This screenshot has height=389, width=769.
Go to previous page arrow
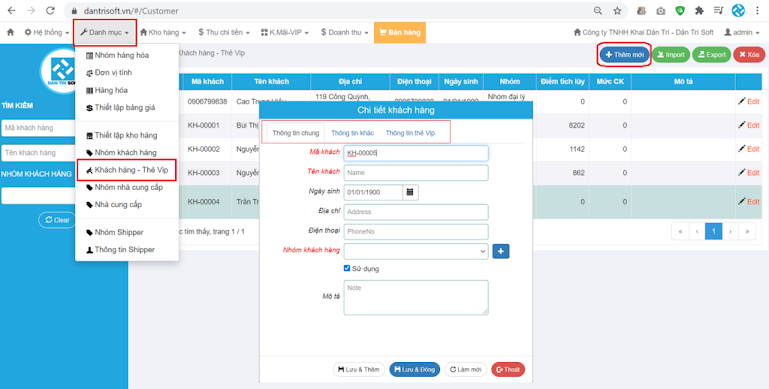click(697, 231)
